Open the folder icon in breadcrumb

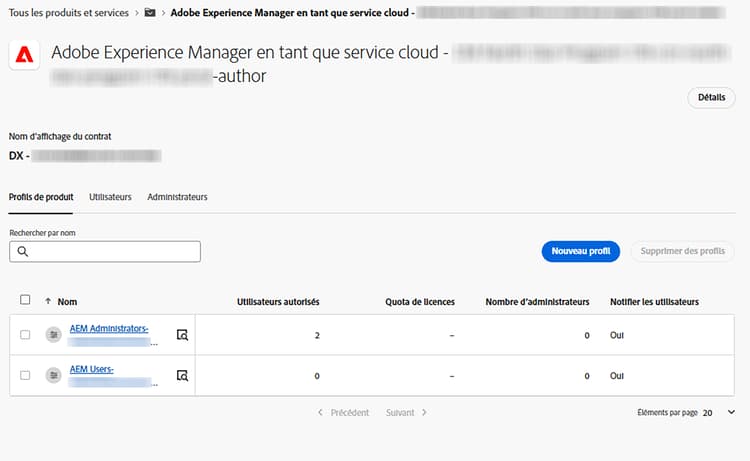click(x=150, y=13)
